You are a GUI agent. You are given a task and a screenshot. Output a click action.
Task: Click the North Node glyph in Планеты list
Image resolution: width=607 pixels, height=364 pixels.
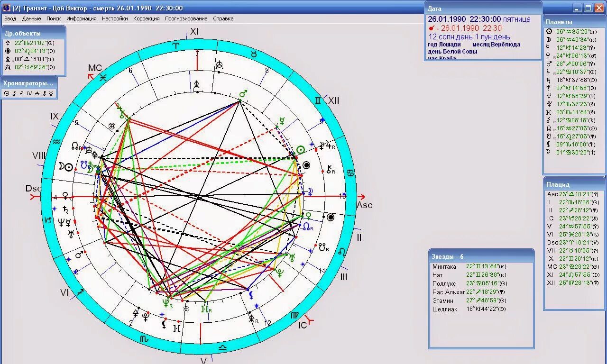pyautogui.click(x=549, y=128)
